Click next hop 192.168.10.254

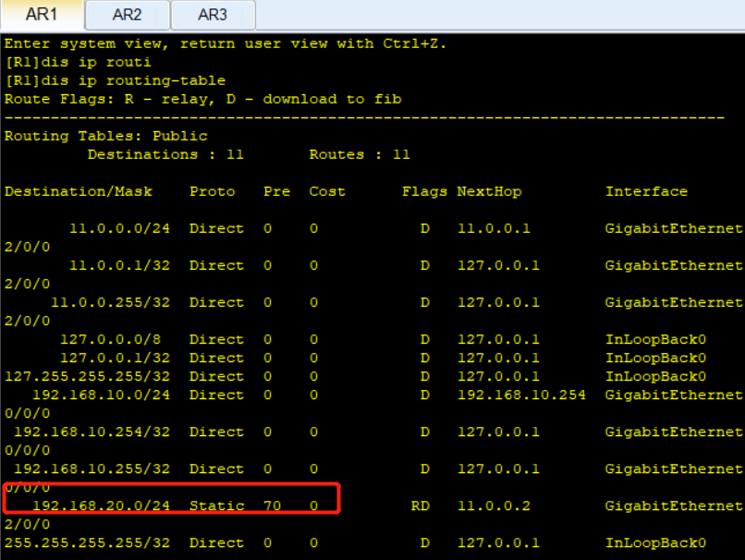point(521,396)
